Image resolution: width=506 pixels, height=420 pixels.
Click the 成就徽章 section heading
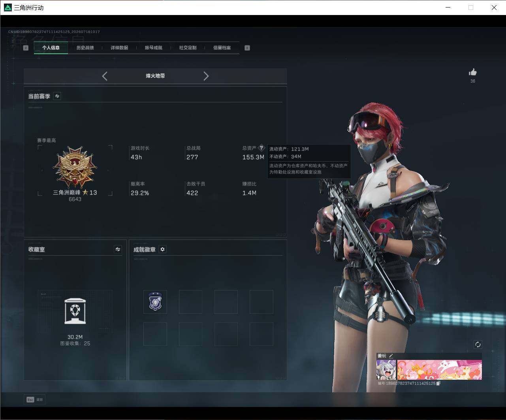click(x=145, y=250)
